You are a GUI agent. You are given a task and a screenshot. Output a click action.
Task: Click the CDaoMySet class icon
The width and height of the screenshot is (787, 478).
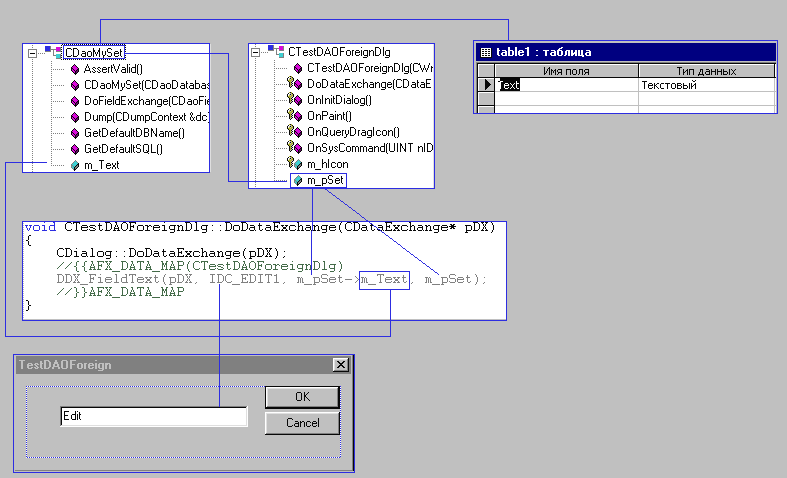[53, 52]
